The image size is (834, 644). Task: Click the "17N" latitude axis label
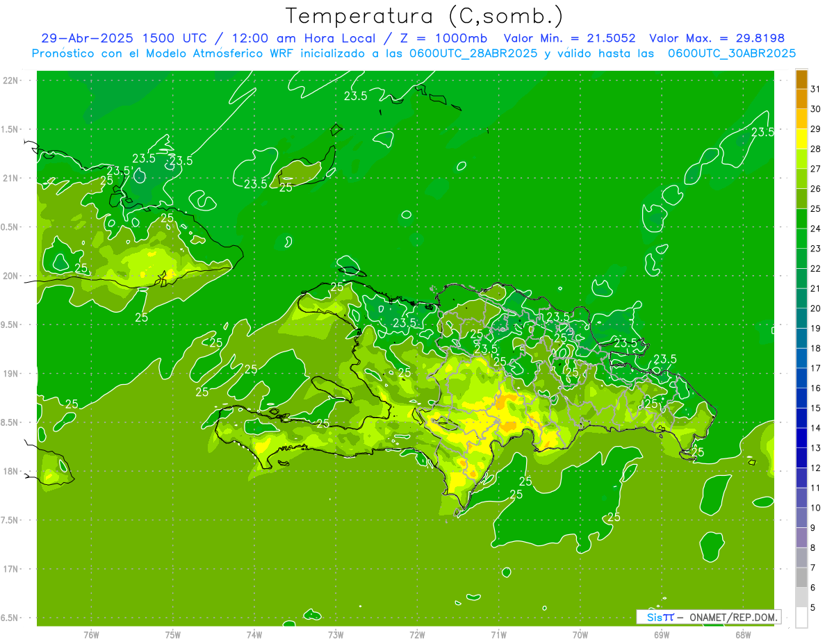[x=11, y=569]
